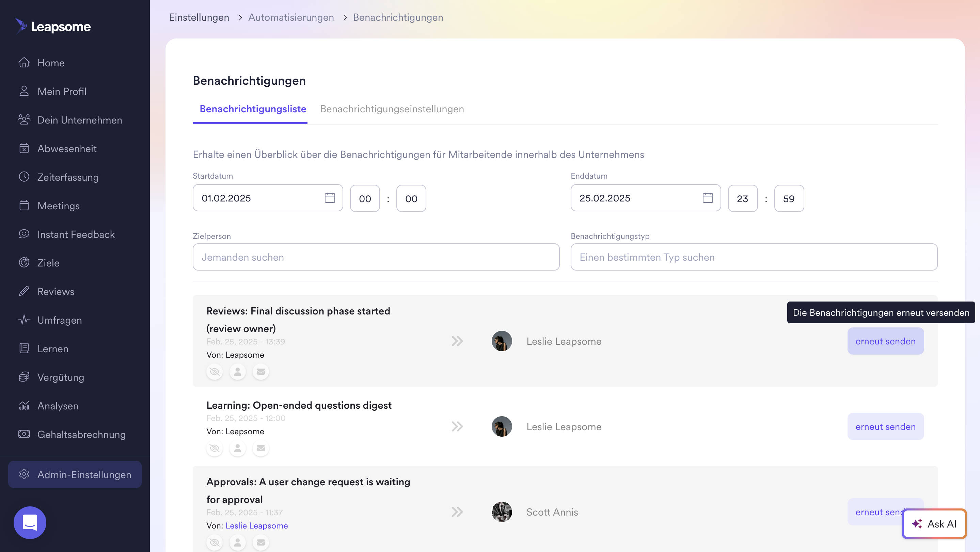The width and height of the screenshot is (980, 552).
Task: Click the email icon under Reviews notification
Action: tap(260, 371)
